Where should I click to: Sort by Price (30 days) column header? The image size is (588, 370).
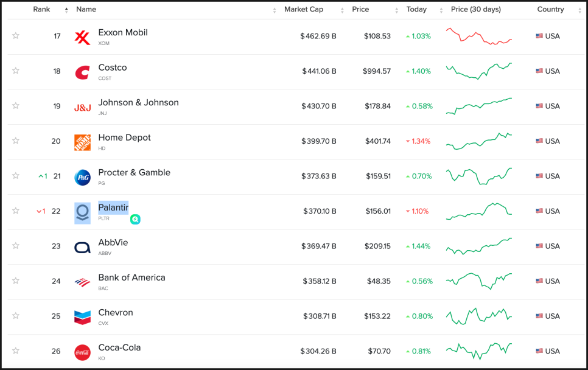pyautogui.click(x=476, y=9)
